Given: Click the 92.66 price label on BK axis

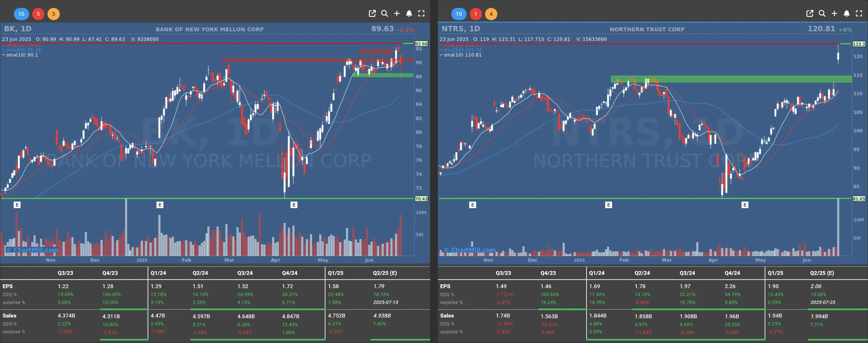Looking at the screenshot, I should (x=421, y=44).
